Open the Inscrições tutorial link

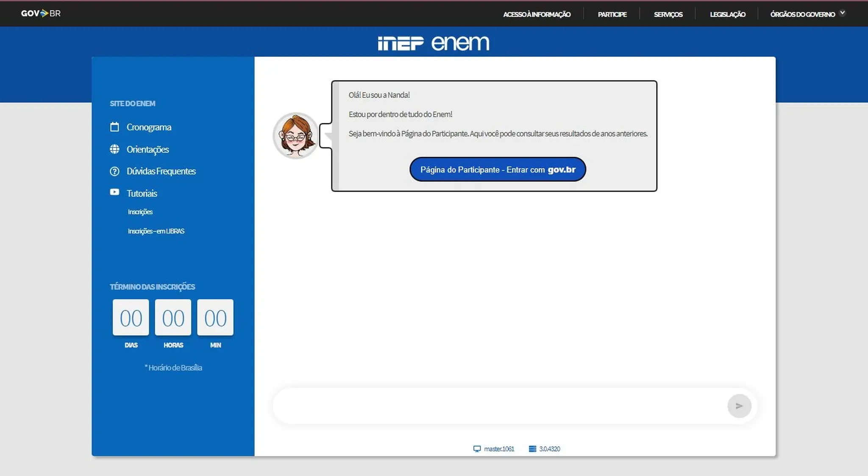pos(140,212)
